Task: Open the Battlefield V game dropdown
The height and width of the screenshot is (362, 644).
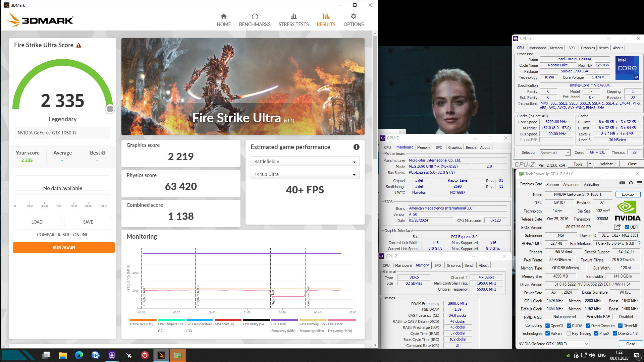Action: click(305, 162)
